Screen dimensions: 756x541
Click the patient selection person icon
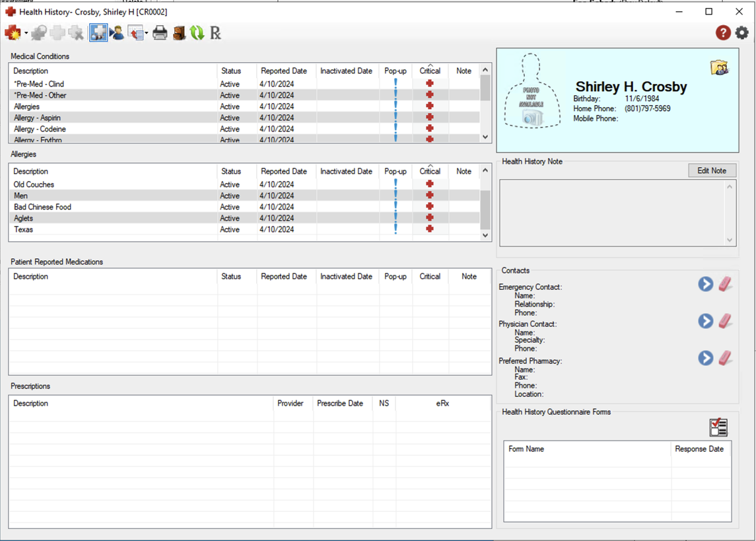pos(117,32)
